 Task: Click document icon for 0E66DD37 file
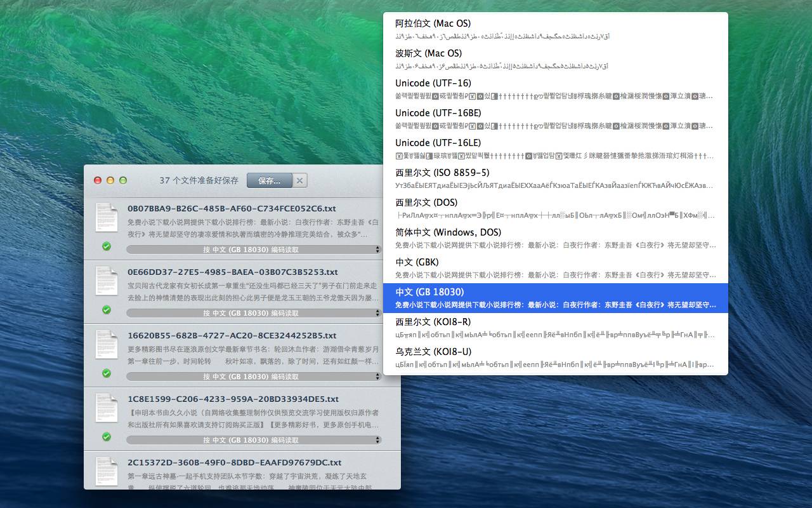(x=107, y=281)
